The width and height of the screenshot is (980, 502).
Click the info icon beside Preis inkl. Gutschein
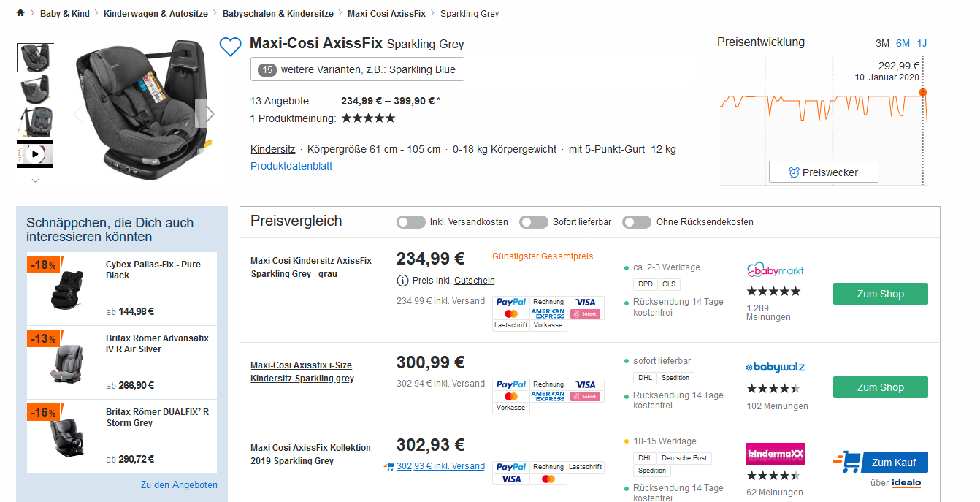[x=402, y=280]
